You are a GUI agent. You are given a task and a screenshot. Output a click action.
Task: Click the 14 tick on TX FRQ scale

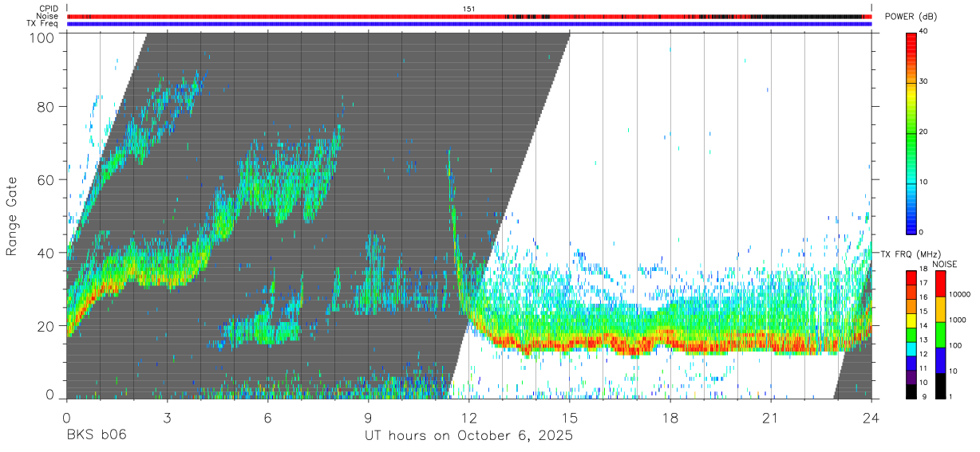(x=923, y=327)
